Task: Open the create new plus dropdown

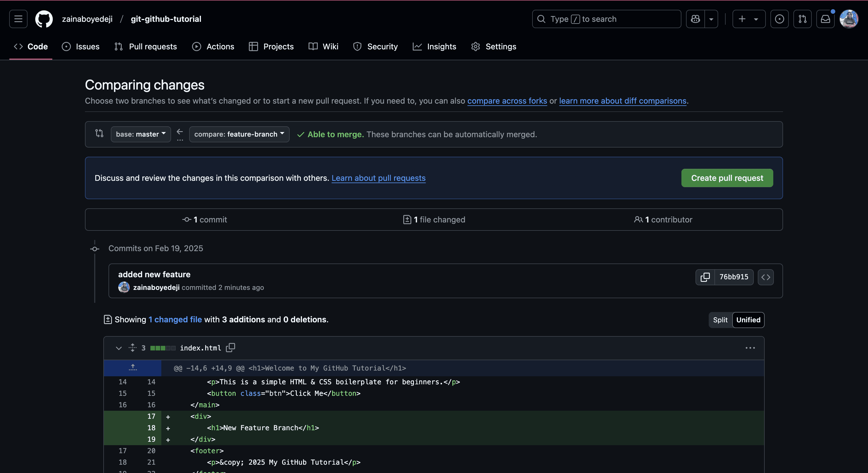Action: point(749,19)
